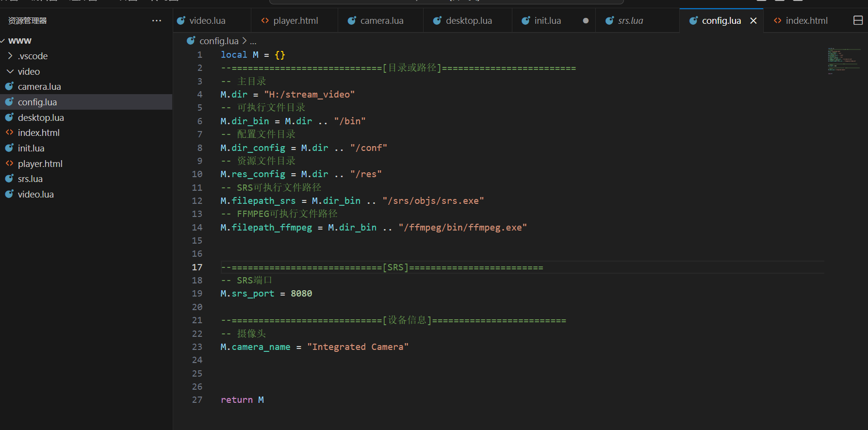The width and height of the screenshot is (868, 430).
Task: Open the explorer more actions ellipsis menu
Action: point(156,20)
